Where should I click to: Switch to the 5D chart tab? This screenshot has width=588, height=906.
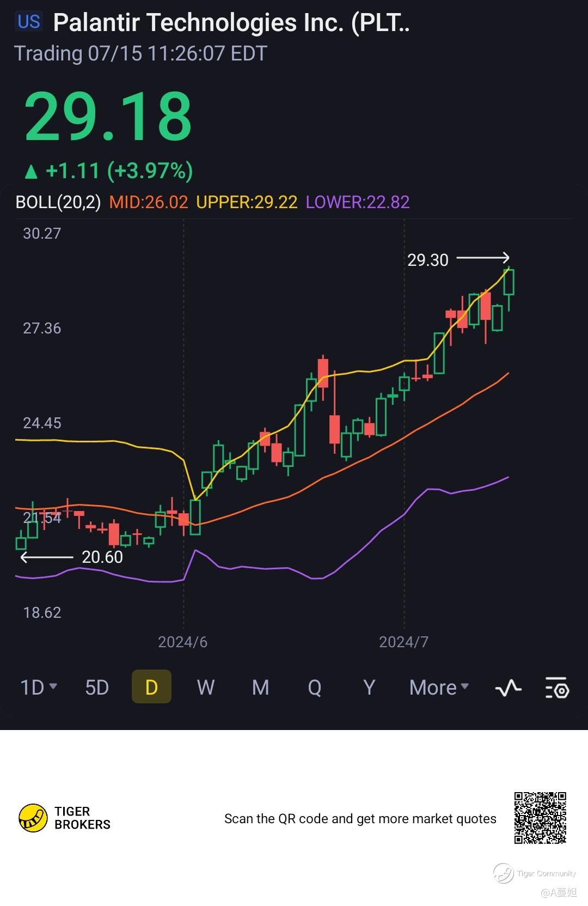97,688
